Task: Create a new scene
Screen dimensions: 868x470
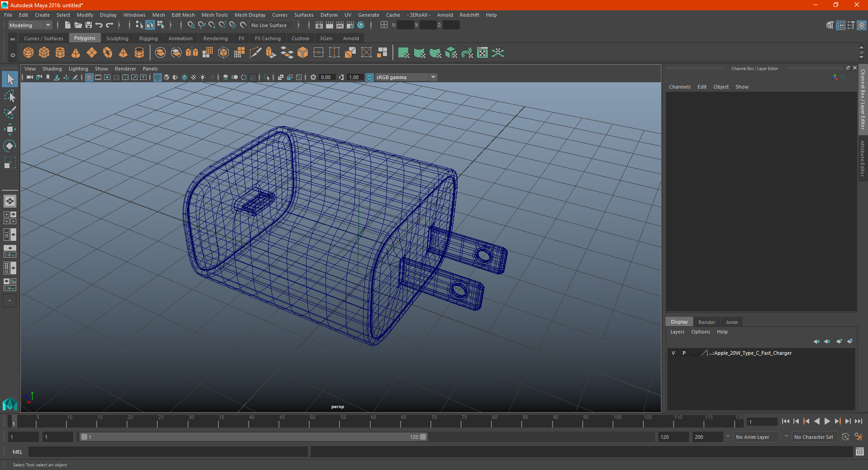Action: 67,25
